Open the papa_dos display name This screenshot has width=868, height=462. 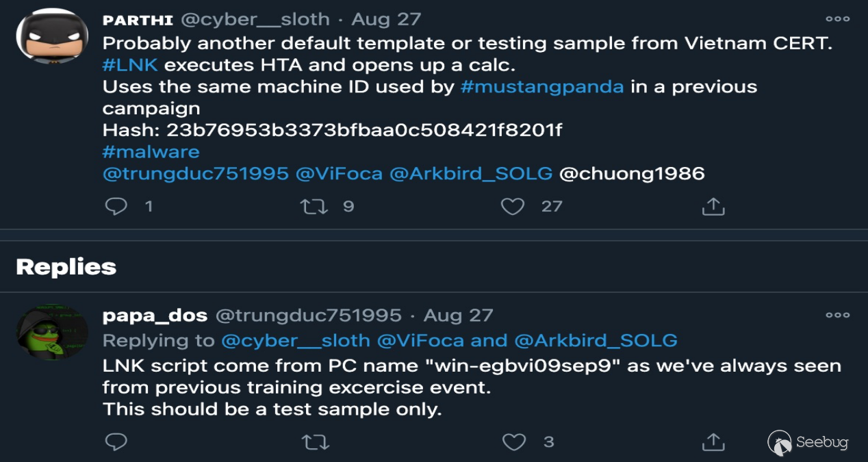tap(155, 315)
